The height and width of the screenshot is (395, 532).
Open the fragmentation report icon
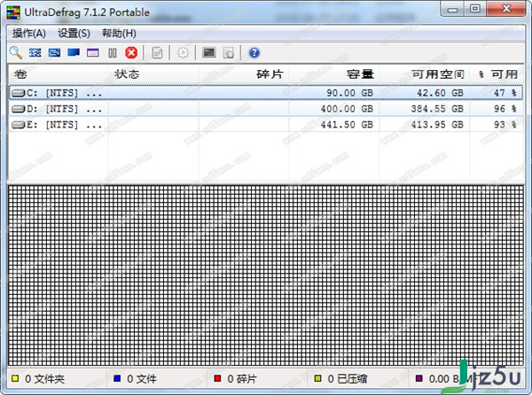(x=157, y=53)
